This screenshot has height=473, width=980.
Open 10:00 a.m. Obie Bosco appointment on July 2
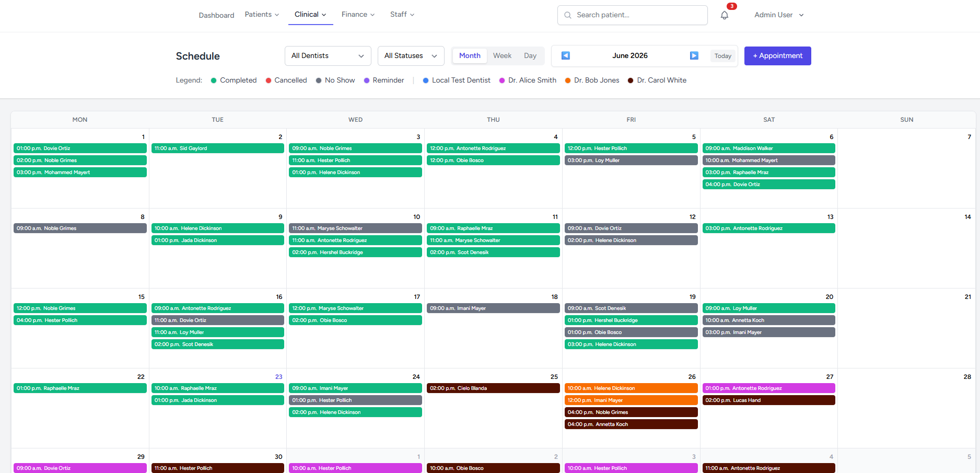[x=493, y=468]
